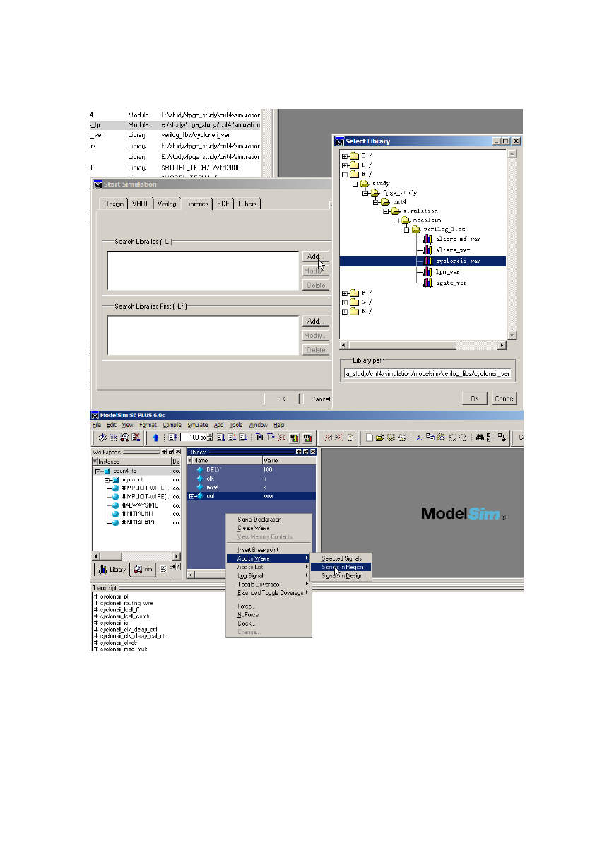This screenshot has width=614, height=868.
Task: Open the Compile menu
Action: (172, 425)
